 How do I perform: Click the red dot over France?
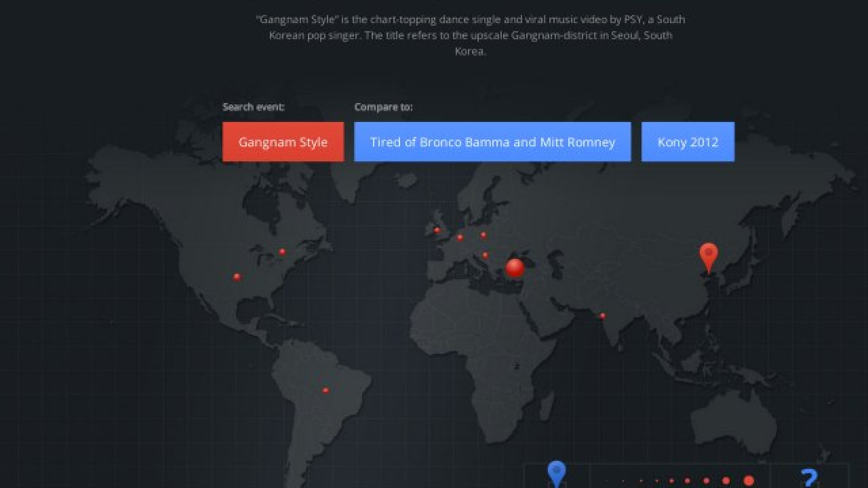(460, 237)
